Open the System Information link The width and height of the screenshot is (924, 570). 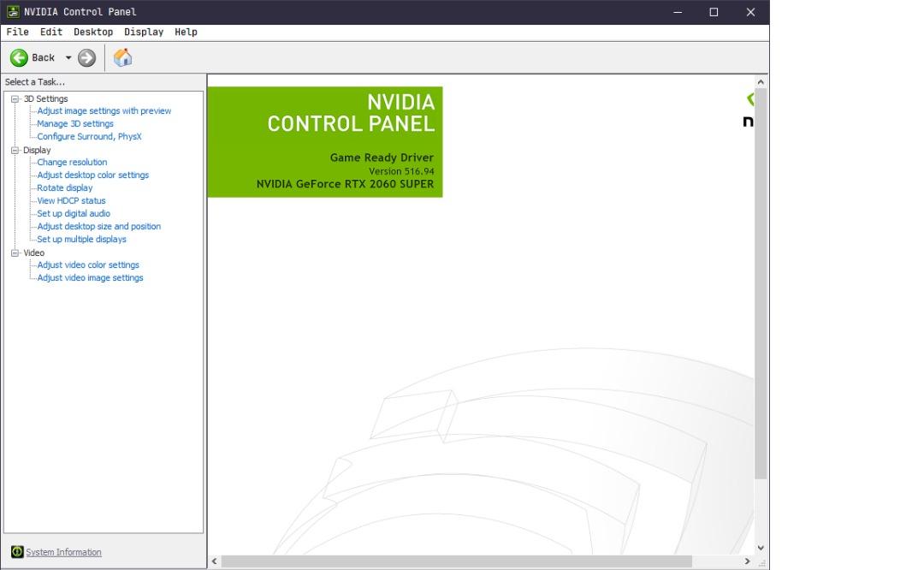63,552
